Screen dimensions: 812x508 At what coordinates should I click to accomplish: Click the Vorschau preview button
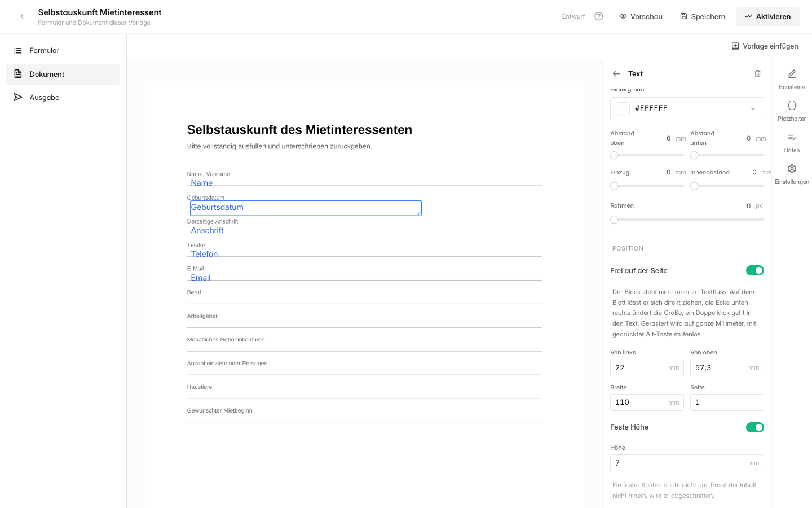[x=641, y=16]
